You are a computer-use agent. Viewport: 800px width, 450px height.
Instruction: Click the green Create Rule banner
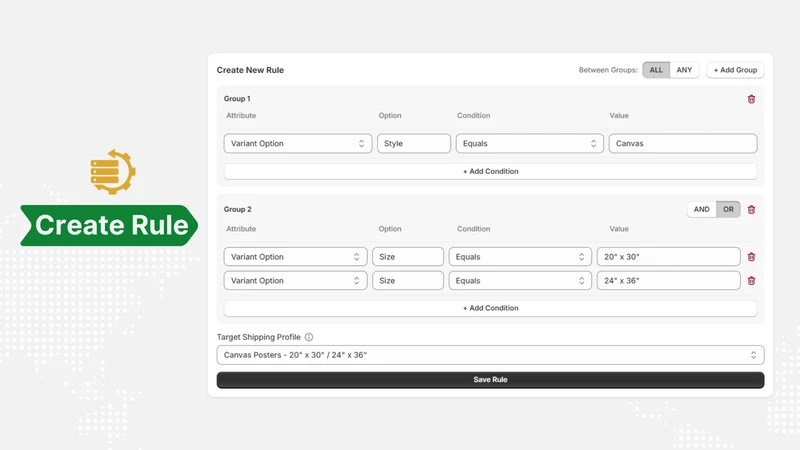[109, 226]
